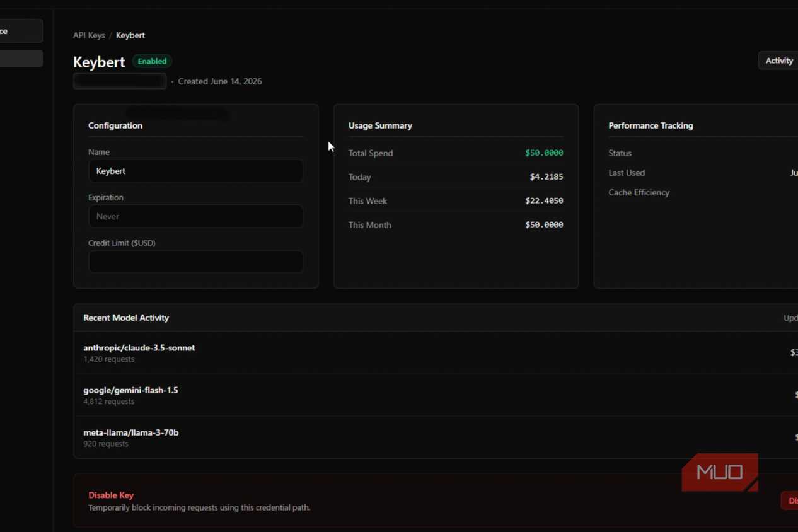Screen dimensions: 798x532
Task: Click the Status label in Performance Tracking
Action: pos(620,153)
